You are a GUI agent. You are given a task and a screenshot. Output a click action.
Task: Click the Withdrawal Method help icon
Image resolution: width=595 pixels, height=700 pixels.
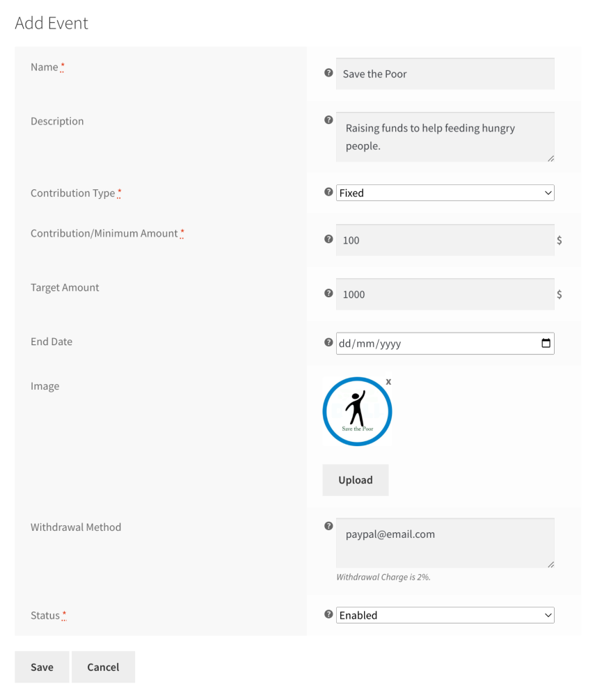click(x=328, y=526)
